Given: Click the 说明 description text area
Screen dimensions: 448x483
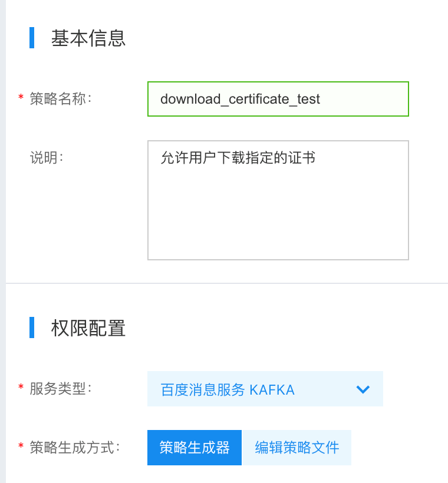Looking at the screenshot, I should pos(278,200).
